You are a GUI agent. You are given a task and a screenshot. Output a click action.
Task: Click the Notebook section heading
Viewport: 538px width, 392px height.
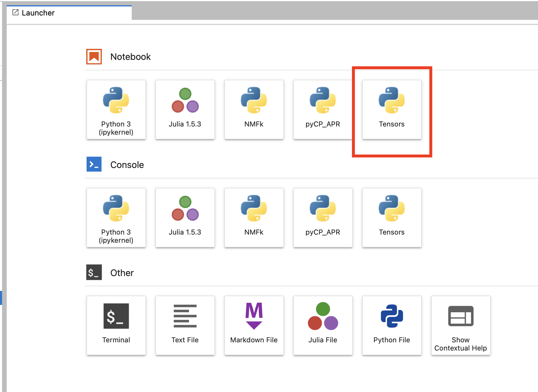(x=130, y=57)
